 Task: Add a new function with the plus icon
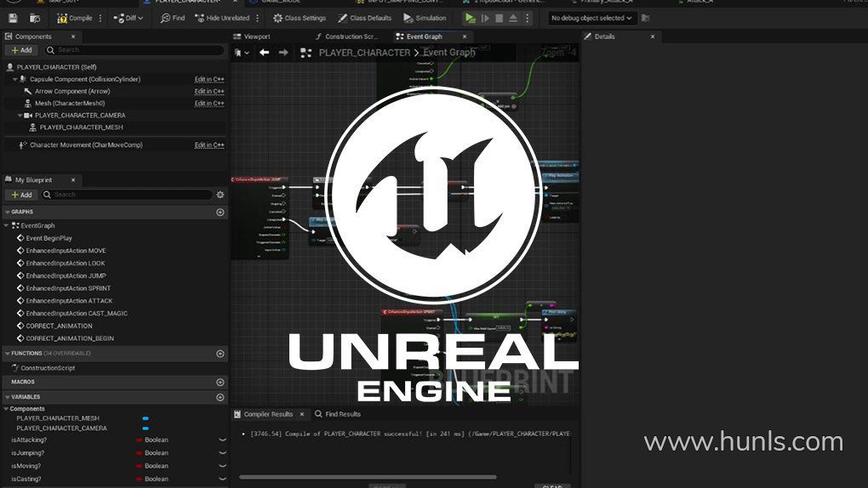[220, 354]
